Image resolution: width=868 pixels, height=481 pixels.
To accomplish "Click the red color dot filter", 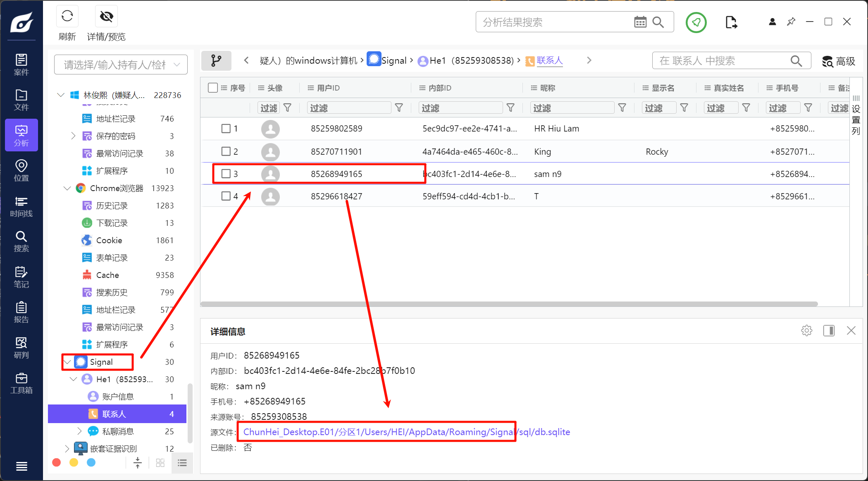I will click(x=57, y=462).
